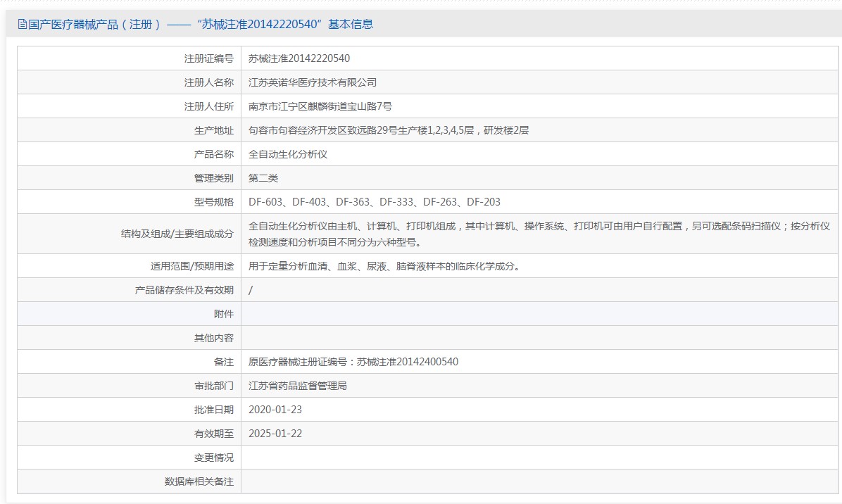Click the management category value 第二类
The height and width of the screenshot is (504, 842).
click(x=263, y=178)
